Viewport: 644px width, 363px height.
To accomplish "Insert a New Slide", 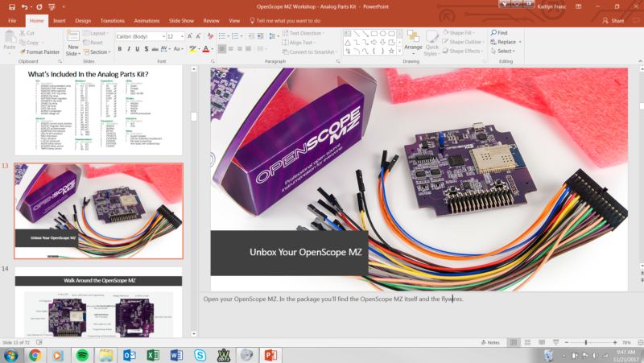I will point(73,43).
